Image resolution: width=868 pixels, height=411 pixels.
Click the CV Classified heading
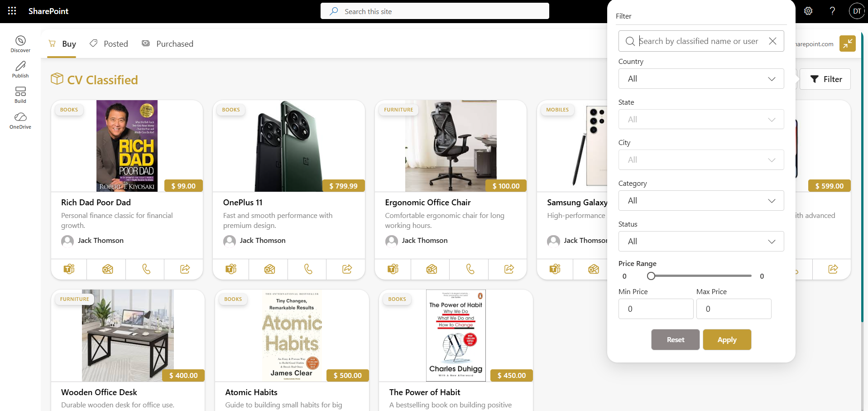[x=102, y=80]
